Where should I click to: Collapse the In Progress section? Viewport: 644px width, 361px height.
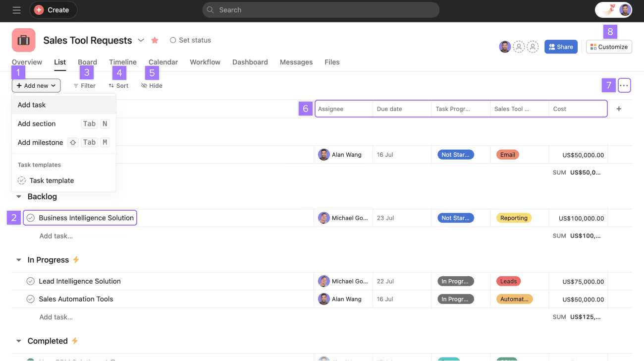pyautogui.click(x=19, y=260)
